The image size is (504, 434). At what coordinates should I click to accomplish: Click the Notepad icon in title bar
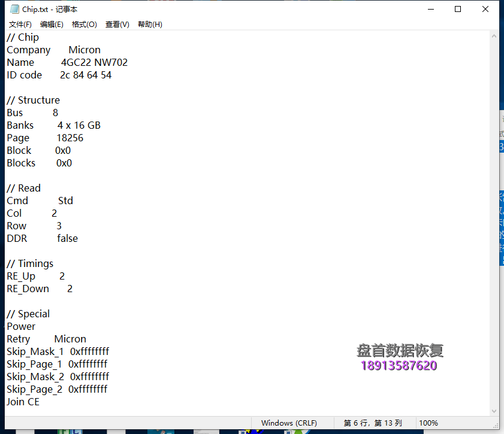click(14, 9)
